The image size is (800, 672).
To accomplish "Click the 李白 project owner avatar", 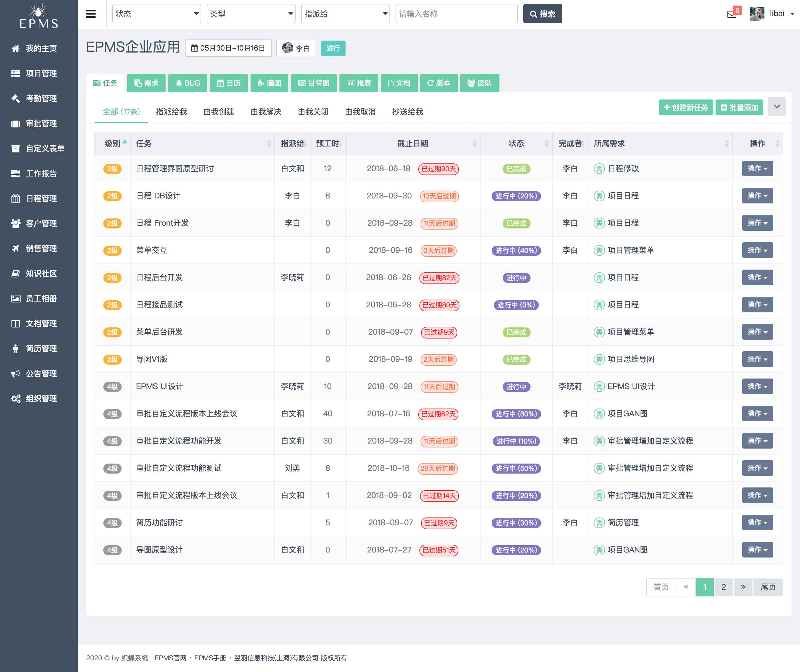I will 287,48.
